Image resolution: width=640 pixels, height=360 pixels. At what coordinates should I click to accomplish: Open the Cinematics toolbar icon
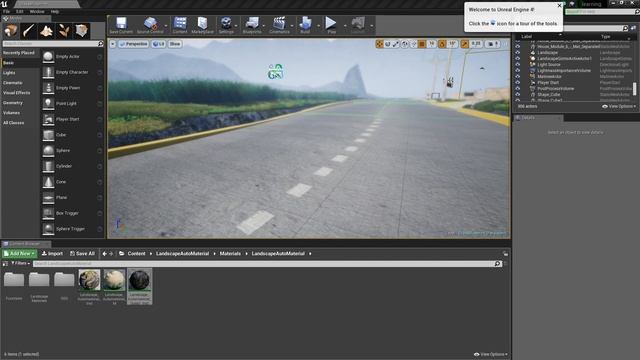click(279, 25)
